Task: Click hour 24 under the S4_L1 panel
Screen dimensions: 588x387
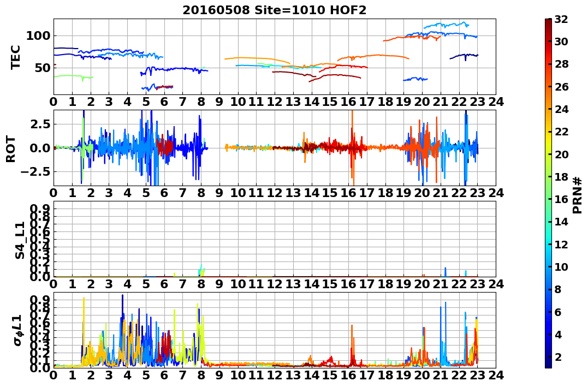Action: (x=496, y=284)
